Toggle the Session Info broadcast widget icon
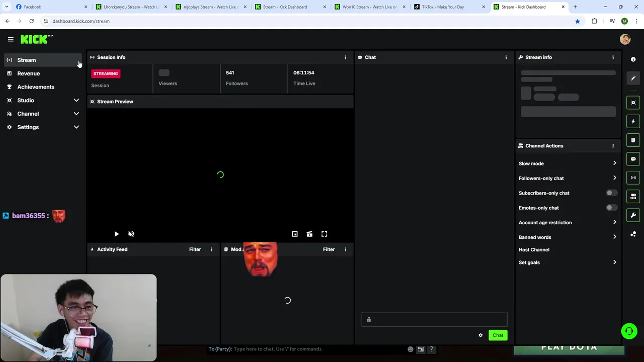The image size is (644, 362). (633, 177)
